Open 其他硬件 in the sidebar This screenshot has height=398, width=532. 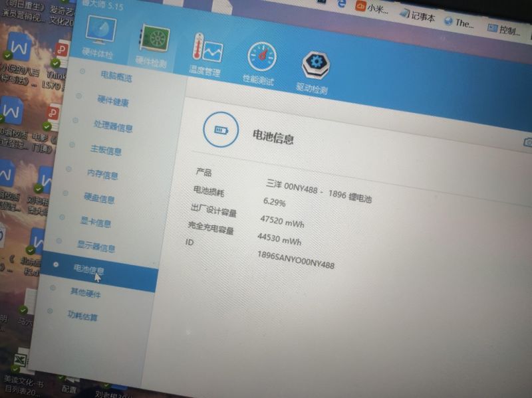coord(86,293)
